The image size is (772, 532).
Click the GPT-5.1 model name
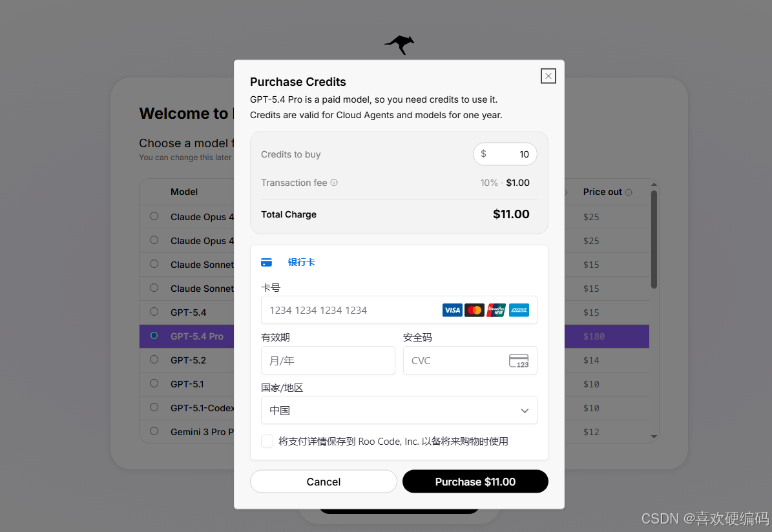pos(187,384)
